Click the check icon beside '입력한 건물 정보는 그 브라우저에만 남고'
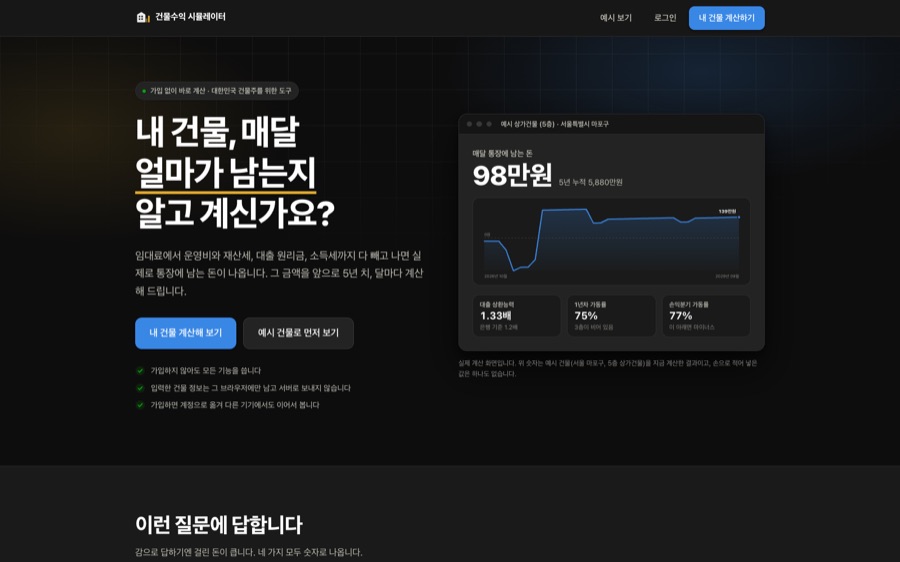The image size is (900, 562). point(140,388)
